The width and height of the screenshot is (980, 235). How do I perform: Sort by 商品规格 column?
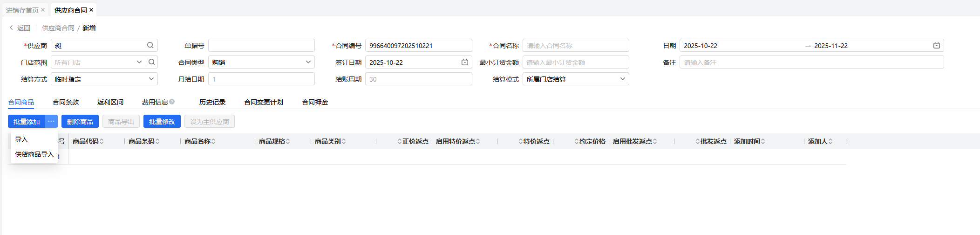pyautogui.click(x=288, y=141)
